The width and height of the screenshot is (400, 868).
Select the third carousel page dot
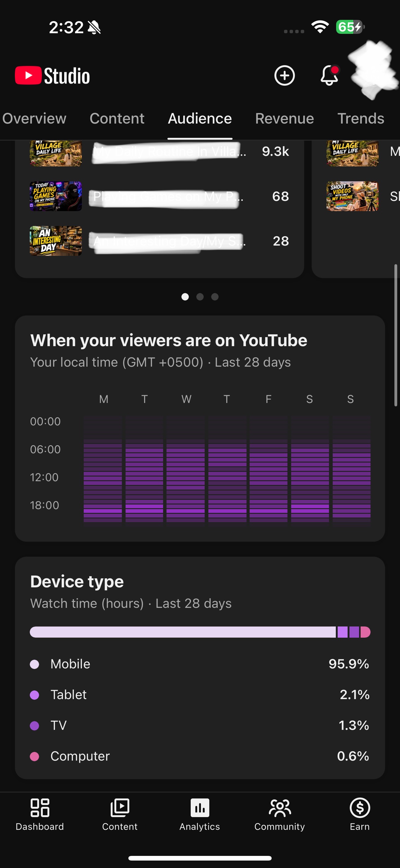click(x=215, y=296)
